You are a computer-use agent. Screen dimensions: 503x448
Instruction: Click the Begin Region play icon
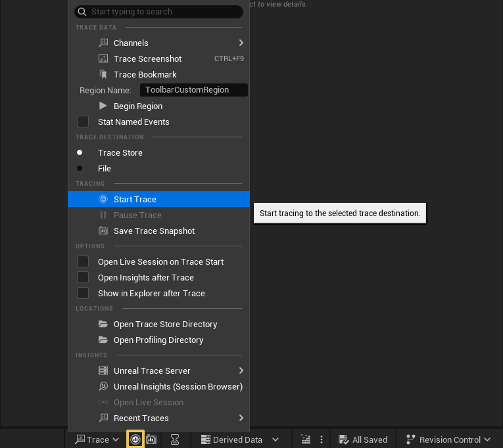pyautogui.click(x=103, y=106)
